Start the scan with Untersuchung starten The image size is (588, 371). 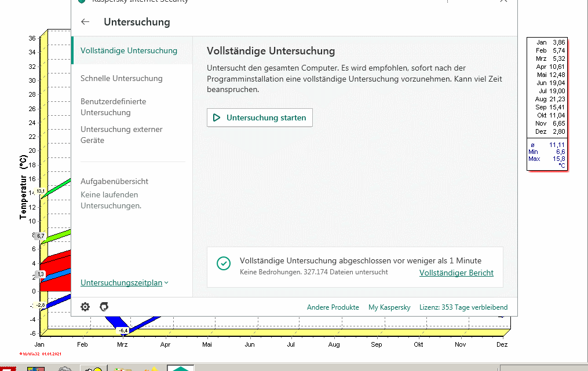point(260,117)
